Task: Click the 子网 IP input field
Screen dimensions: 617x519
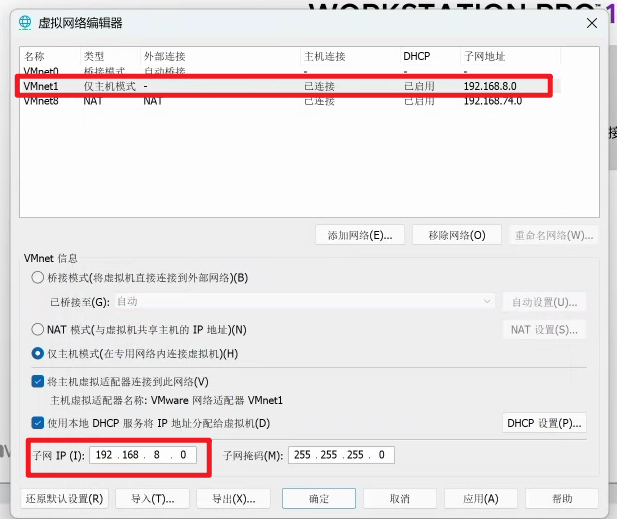Action: [x=143, y=455]
